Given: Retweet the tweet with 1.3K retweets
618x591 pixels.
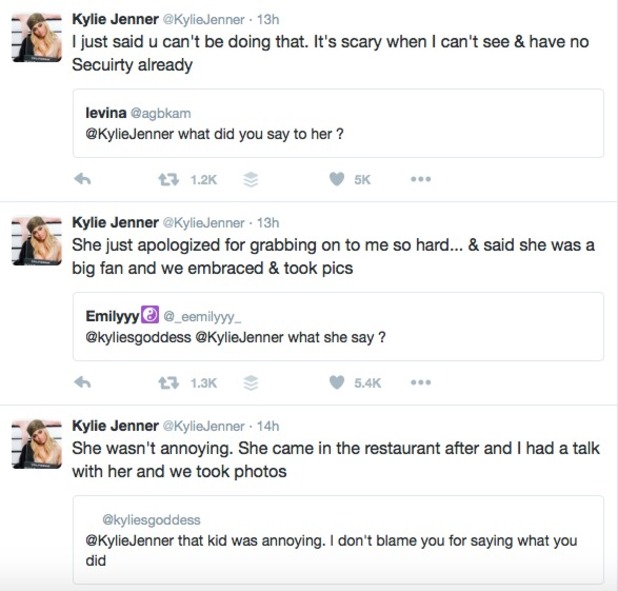Looking at the screenshot, I should 169,383.
